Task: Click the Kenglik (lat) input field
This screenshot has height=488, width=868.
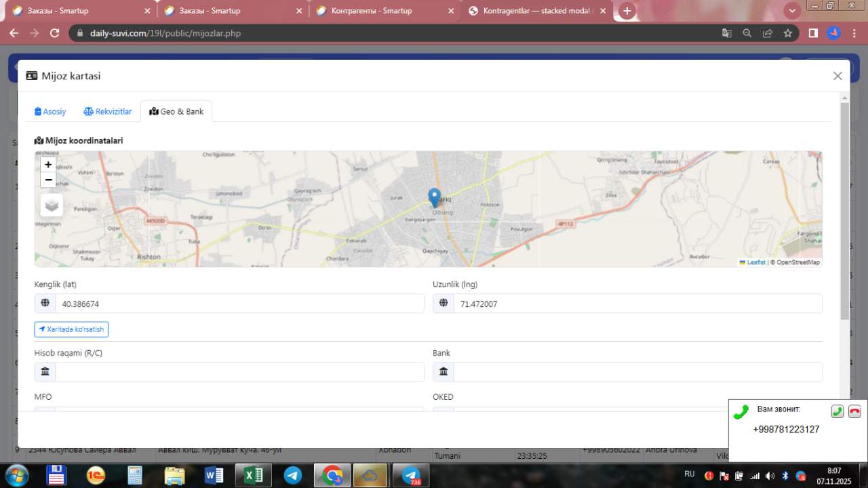Action: click(x=239, y=304)
